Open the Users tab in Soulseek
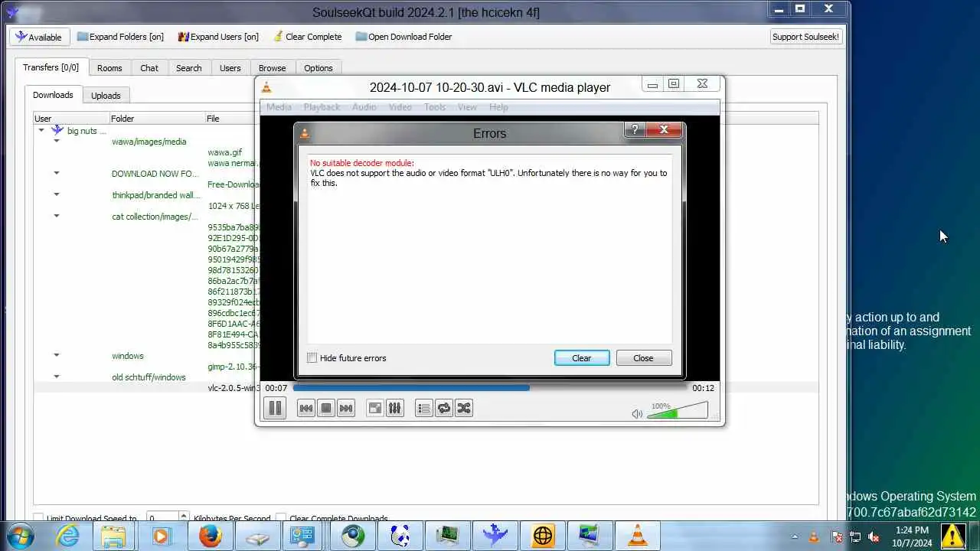Screen dimensions: 980x551 tap(230, 68)
